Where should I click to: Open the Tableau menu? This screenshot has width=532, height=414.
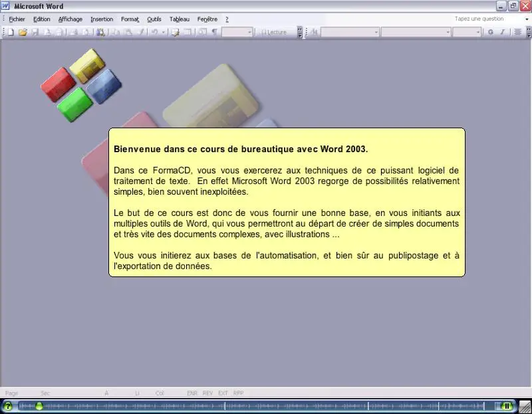tap(180, 19)
